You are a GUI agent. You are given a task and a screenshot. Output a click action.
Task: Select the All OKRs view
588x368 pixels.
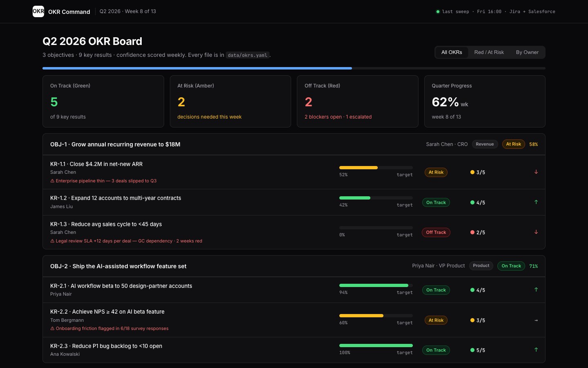point(452,52)
